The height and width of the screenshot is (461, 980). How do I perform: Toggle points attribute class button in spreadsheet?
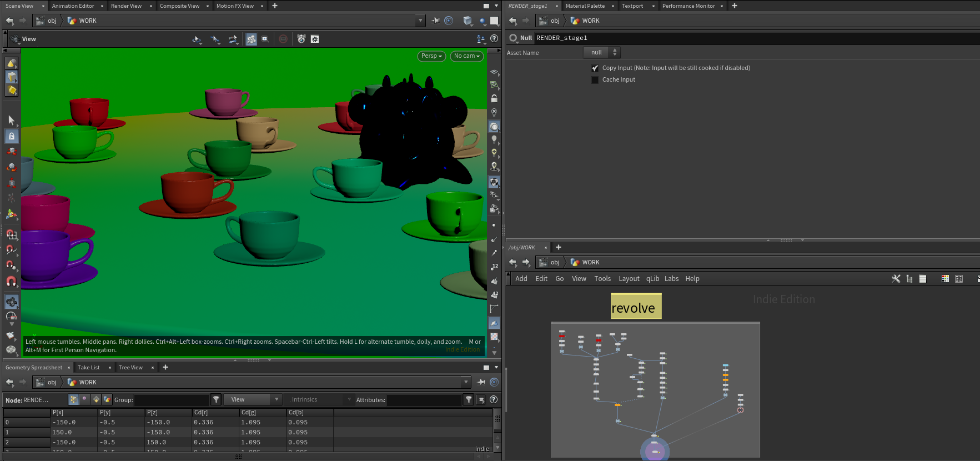click(x=73, y=400)
